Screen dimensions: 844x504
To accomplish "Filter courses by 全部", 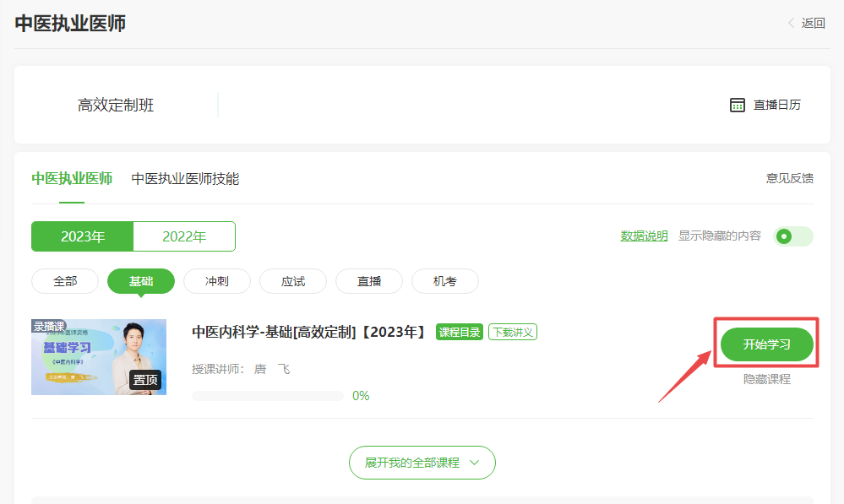I will click(x=65, y=281).
